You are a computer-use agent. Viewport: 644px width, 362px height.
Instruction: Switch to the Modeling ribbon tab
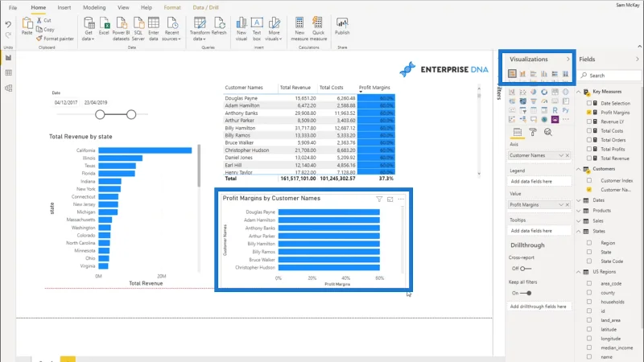(x=94, y=7)
